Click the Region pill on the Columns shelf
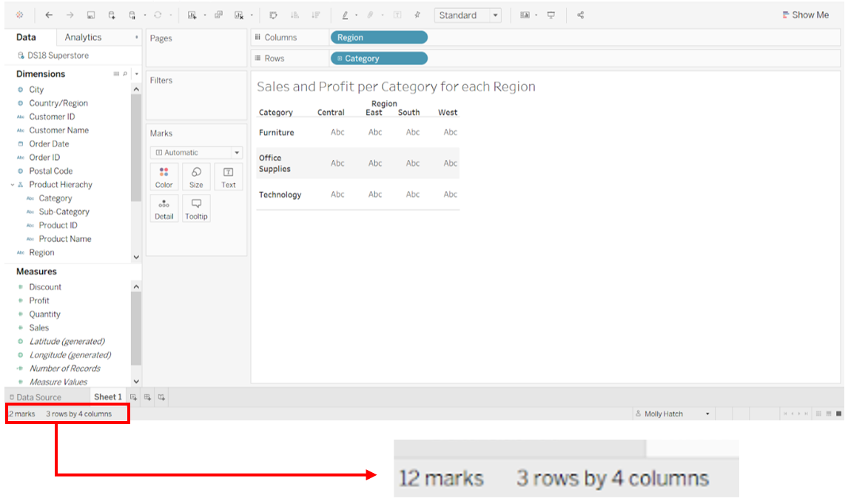Image resolution: width=848 pixels, height=504 pixels. tap(379, 37)
